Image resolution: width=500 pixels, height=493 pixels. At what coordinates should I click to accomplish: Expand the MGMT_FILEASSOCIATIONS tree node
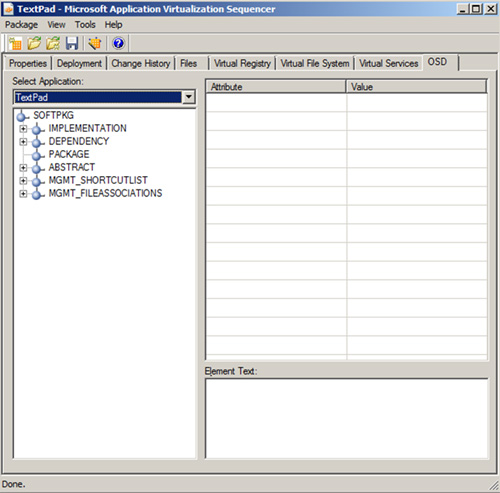point(23,194)
